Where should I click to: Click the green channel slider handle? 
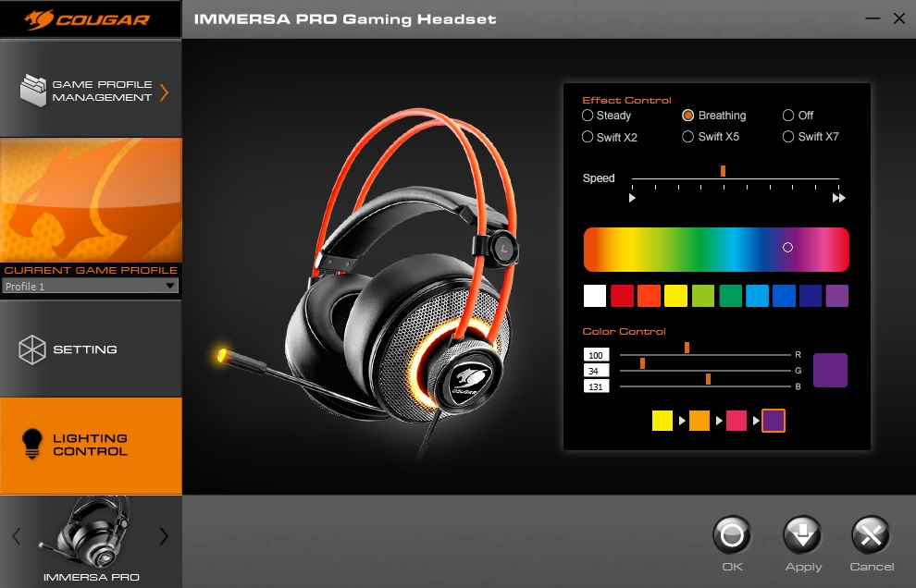[643, 363]
